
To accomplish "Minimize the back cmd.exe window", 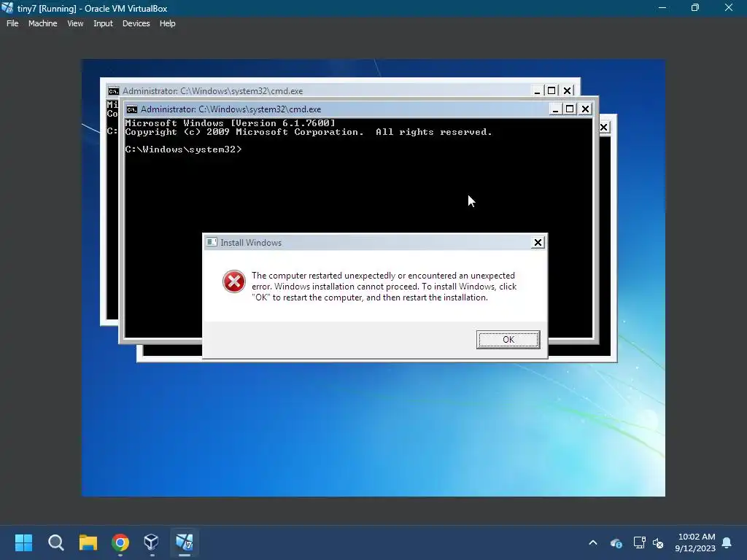I will tap(537, 90).
